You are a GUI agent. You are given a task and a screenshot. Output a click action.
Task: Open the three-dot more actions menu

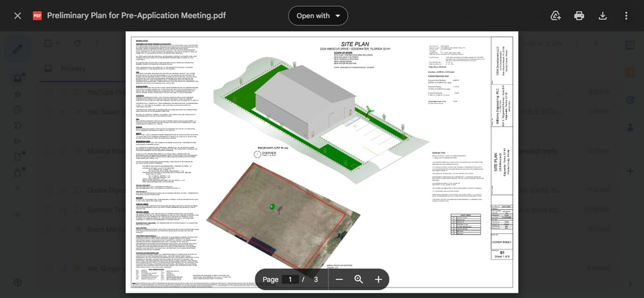pyautogui.click(x=626, y=16)
